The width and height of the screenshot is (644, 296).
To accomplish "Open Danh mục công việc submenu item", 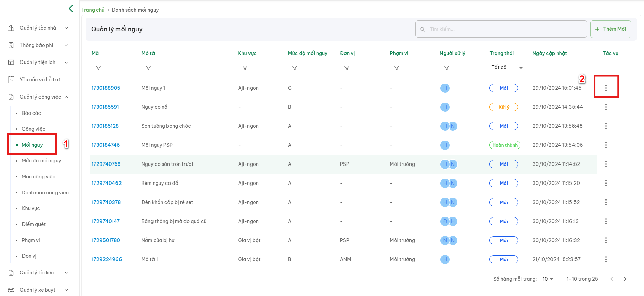I will tap(45, 193).
